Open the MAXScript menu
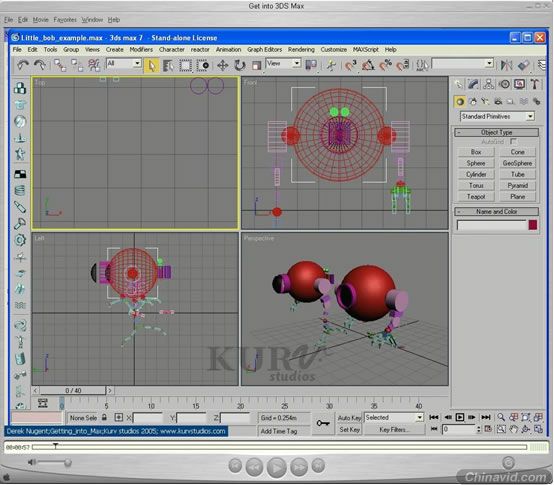This screenshot has height=485, width=554. click(x=366, y=49)
